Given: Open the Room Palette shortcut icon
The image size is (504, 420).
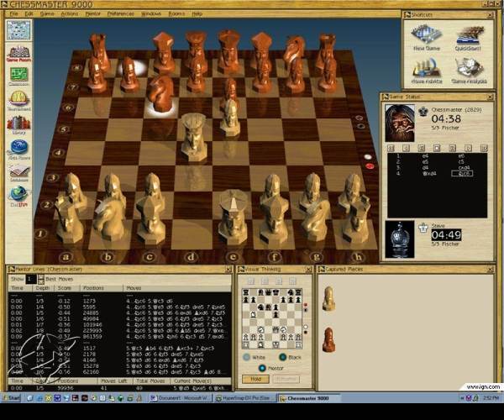Looking at the screenshot, I should [427, 71].
